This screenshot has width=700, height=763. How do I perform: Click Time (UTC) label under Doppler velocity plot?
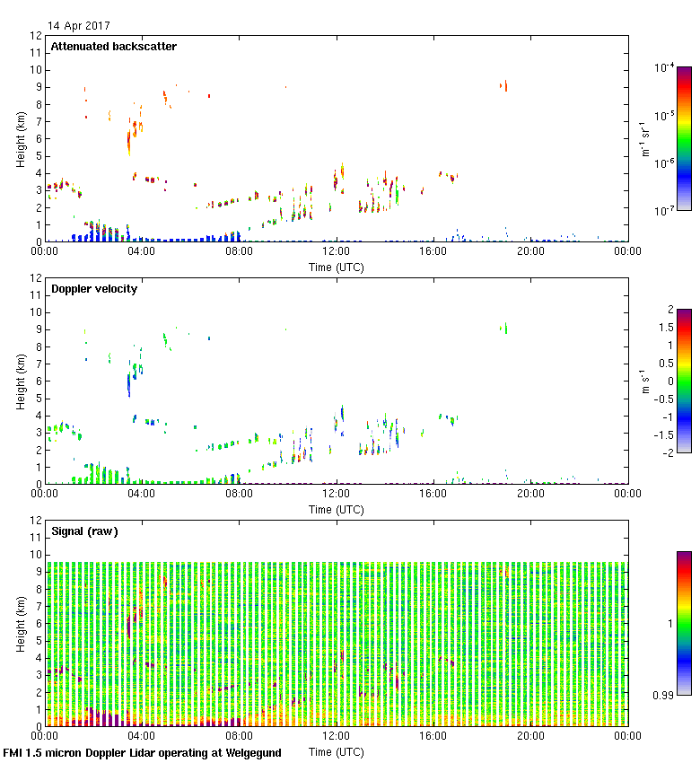coord(336,509)
